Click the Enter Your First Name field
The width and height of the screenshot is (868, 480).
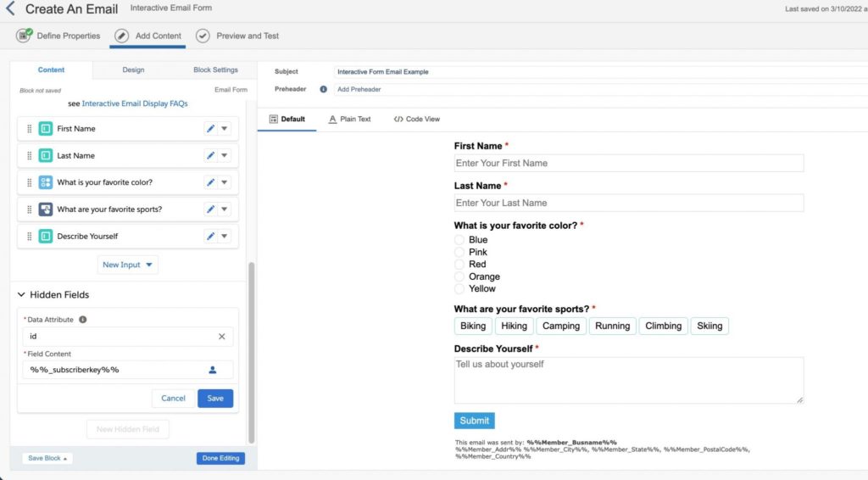coord(628,164)
